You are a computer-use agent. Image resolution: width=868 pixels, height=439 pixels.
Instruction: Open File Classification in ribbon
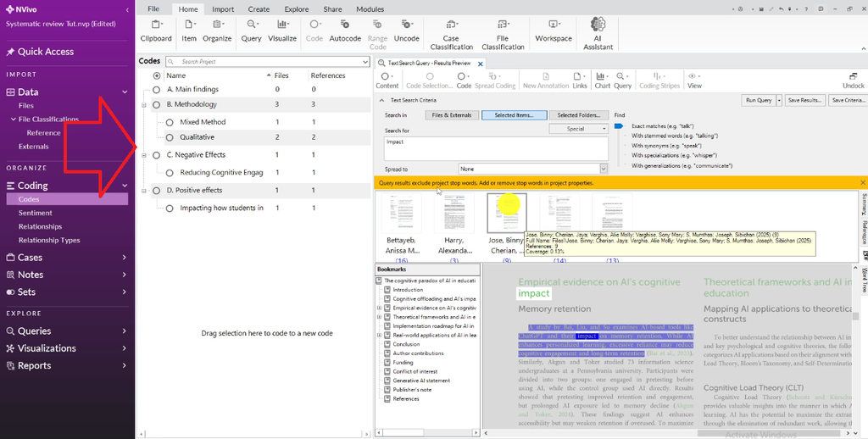pyautogui.click(x=503, y=35)
